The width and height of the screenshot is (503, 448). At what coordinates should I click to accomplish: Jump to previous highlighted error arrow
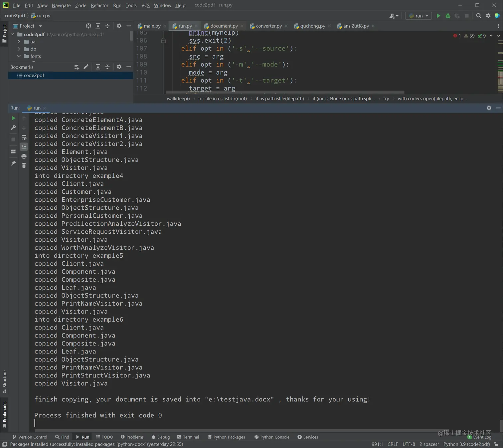(x=491, y=36)
